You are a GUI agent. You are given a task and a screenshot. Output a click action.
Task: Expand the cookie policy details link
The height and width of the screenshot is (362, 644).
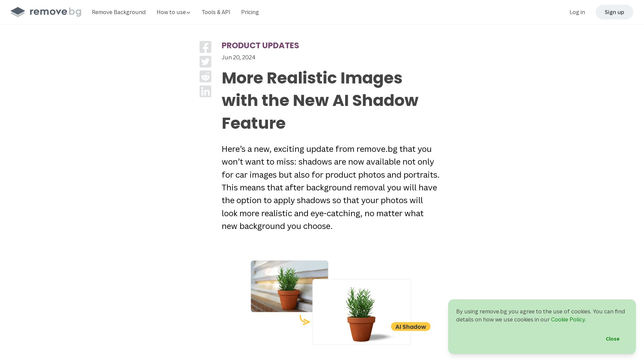coord(568,319)
